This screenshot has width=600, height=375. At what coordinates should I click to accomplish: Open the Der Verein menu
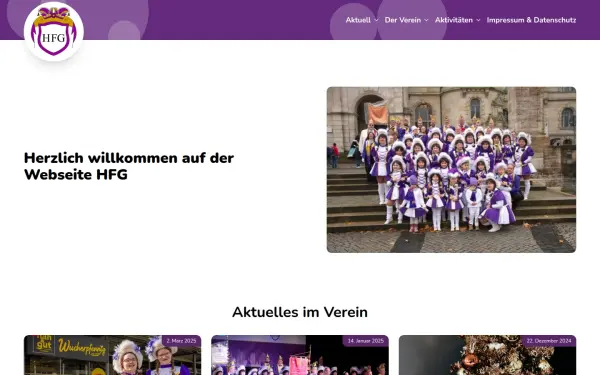(x=403, y=20)
